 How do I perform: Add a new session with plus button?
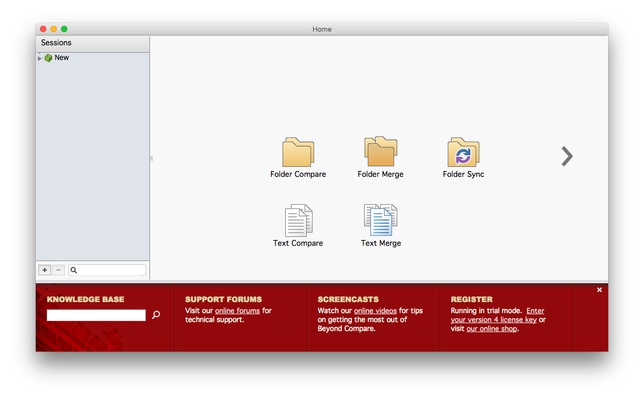(44, 270)
